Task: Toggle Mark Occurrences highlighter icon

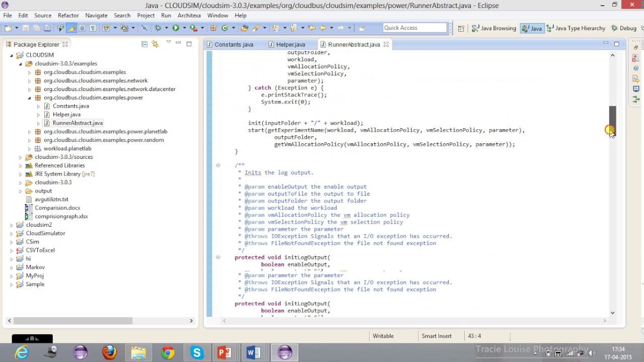Action: tap(71, 28)
